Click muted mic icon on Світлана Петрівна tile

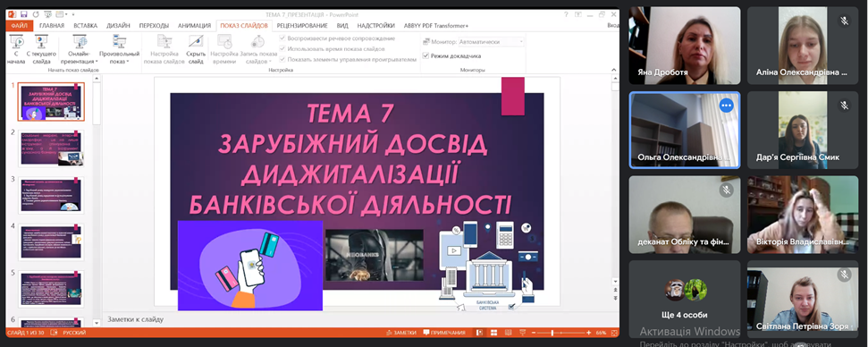click(844, 275)
